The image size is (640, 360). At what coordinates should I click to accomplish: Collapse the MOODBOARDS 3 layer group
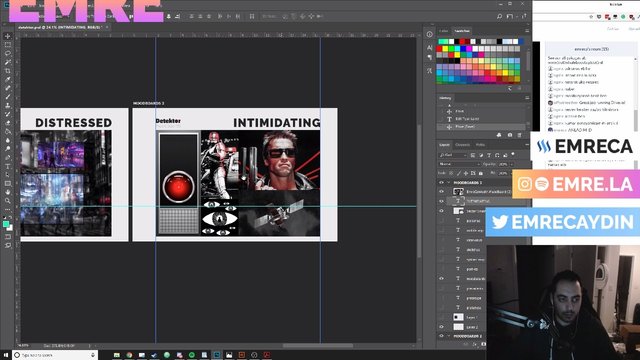449,182
